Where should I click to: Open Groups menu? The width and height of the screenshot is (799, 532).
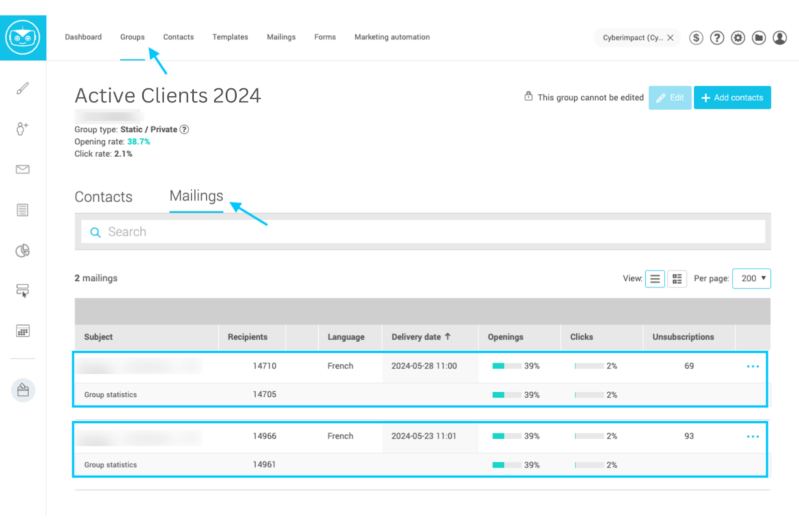(132, 37)
